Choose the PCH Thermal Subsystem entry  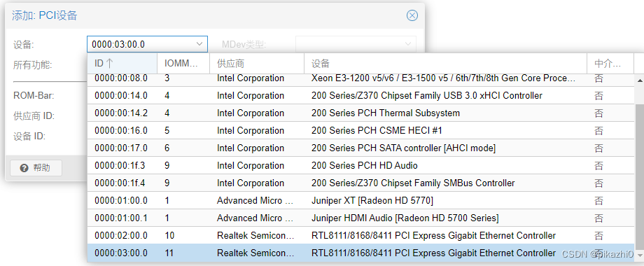[x=360, y=113]
